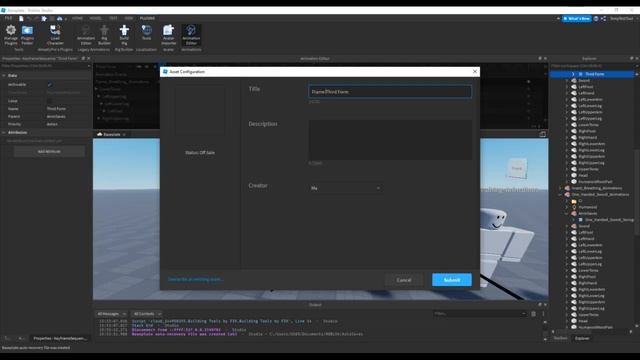Clear the Output log with the trash icon
640x360 pixels.
pos(533,313)
